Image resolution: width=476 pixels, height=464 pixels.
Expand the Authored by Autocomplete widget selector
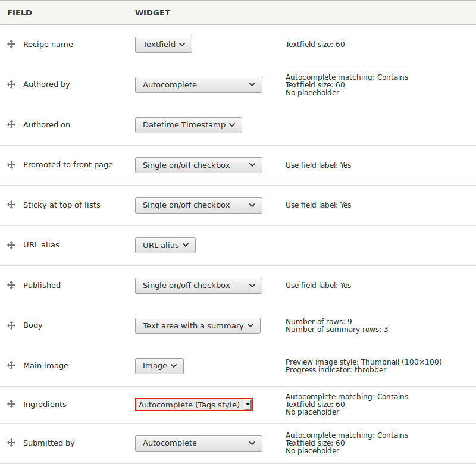pyautogui.click(x=198, y=85)
